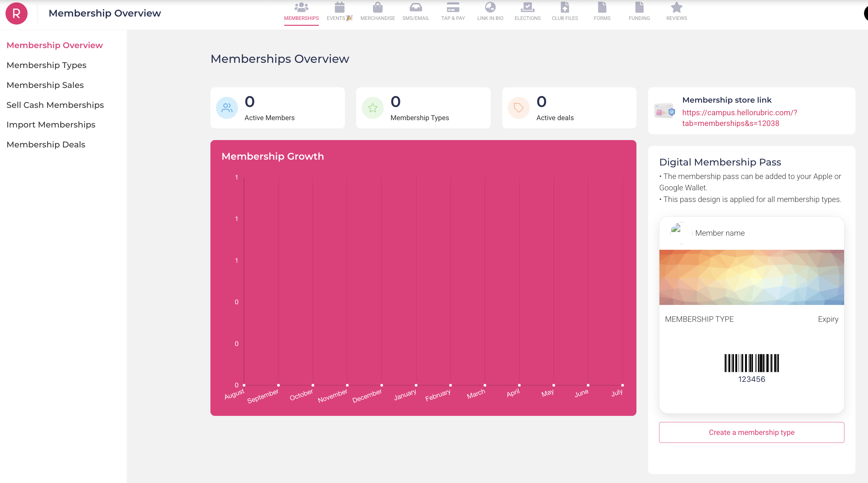The image size is (868, 483).
Task: Open Membership Sales from the sidebar
Action: tap(45, 85)
